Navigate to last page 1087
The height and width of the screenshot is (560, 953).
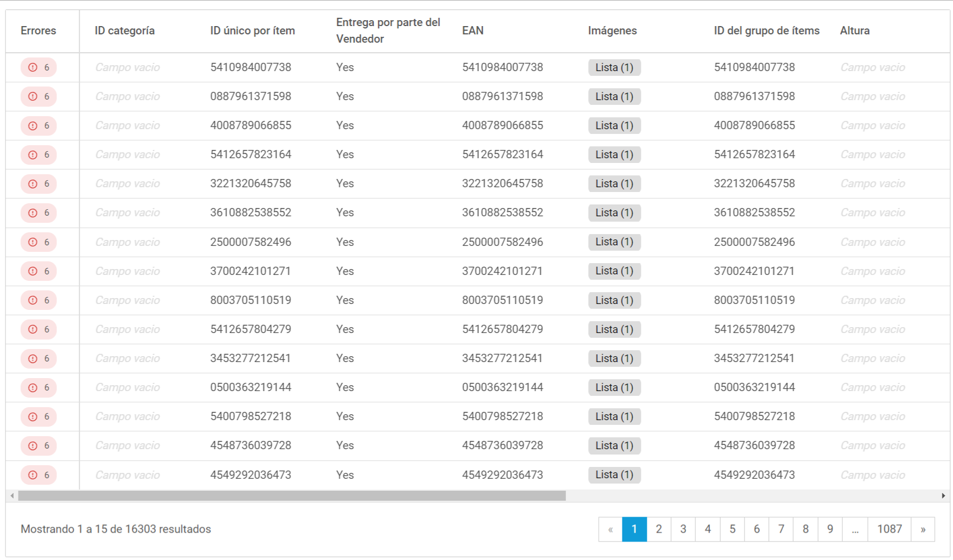[889, 529]
